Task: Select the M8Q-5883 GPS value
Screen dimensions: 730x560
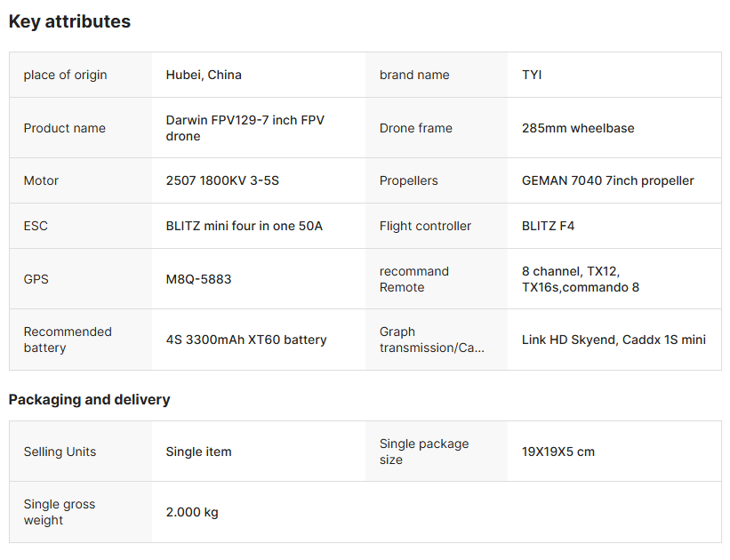Action: tap(198, 279)
